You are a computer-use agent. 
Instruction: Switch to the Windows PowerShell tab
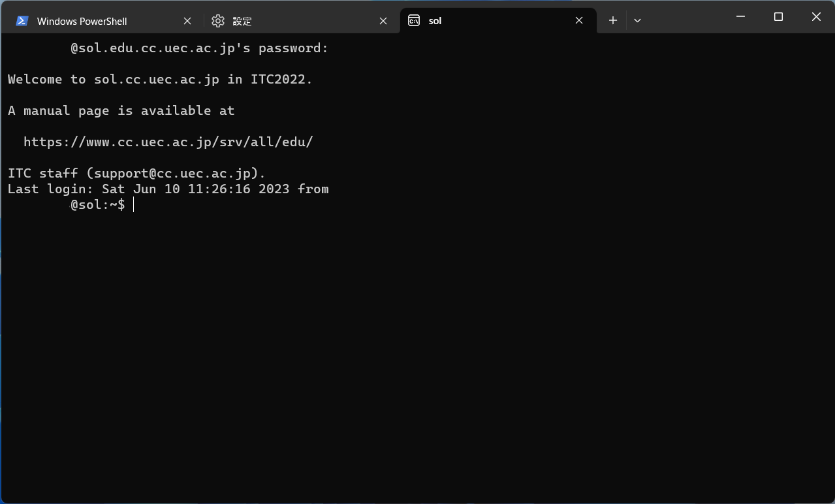(x=82, y=21)
